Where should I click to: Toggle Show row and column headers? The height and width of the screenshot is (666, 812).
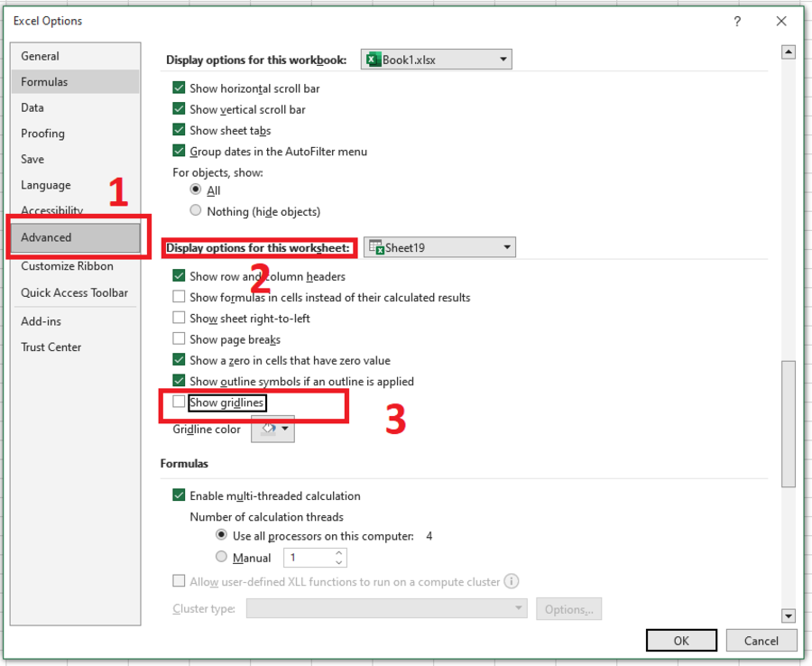click(179, 275)
